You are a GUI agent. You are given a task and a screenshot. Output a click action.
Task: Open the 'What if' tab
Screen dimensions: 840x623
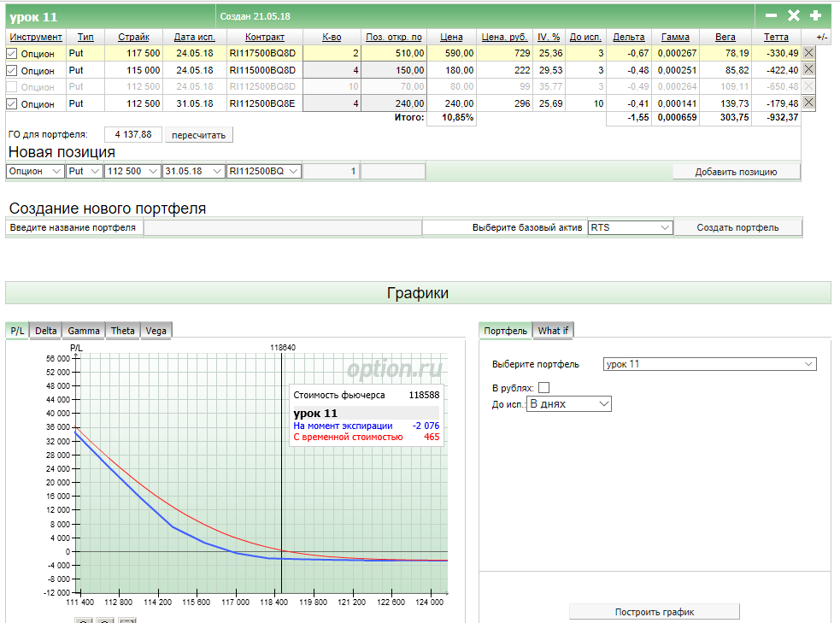pyautogui.click(x=553, y=331)
